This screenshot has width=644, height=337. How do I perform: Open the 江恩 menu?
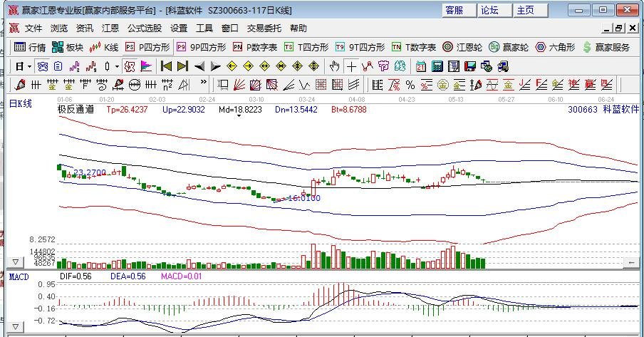coord(110,28)
